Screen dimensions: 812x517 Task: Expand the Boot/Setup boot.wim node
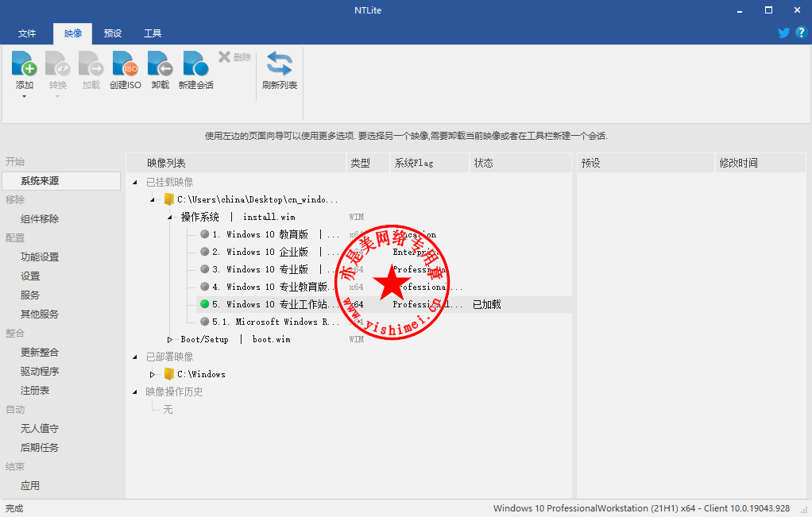(x=169, y=339)
